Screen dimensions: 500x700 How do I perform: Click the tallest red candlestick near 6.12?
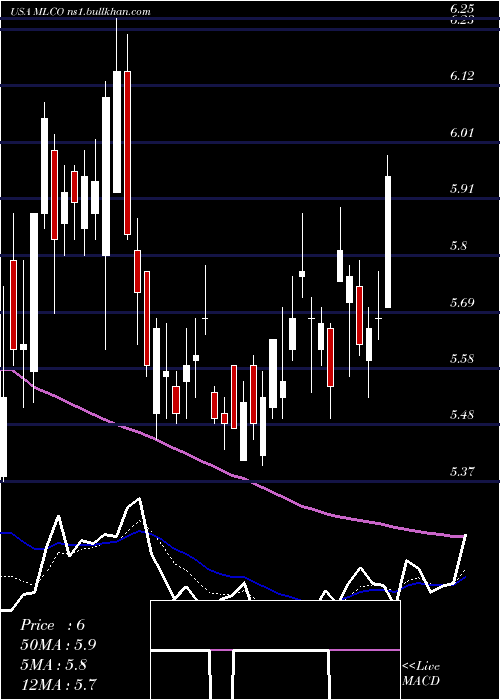pyautogui.click(x=127, y=153)
